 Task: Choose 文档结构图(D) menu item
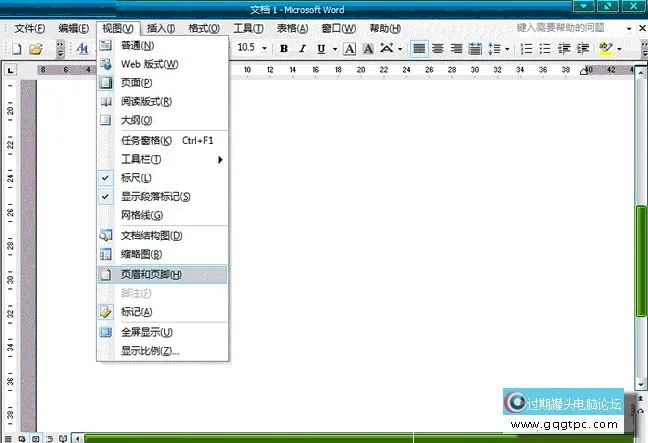click(x=163, y=236)
